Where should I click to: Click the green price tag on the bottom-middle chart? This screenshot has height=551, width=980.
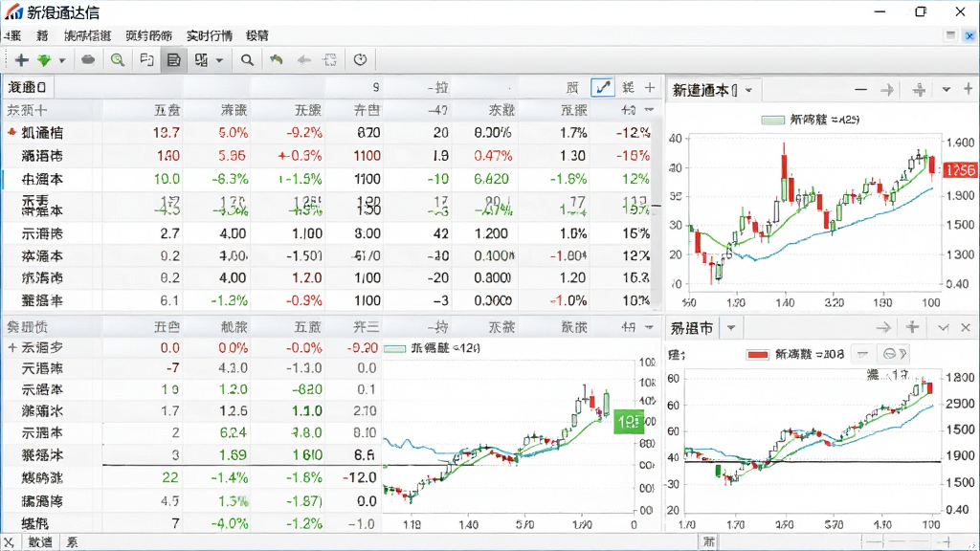[x=628, y=422]
